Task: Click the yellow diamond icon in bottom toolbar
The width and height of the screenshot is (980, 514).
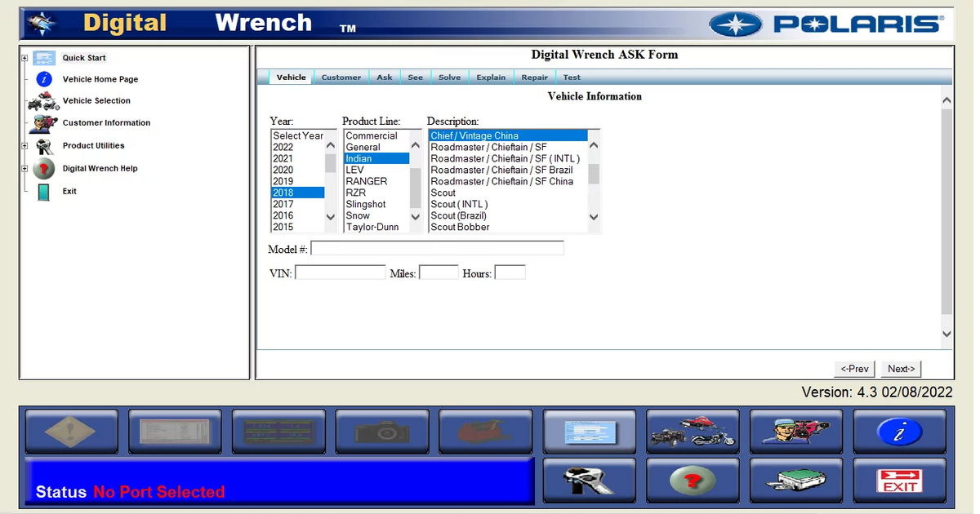Action: tap(72, 432)
